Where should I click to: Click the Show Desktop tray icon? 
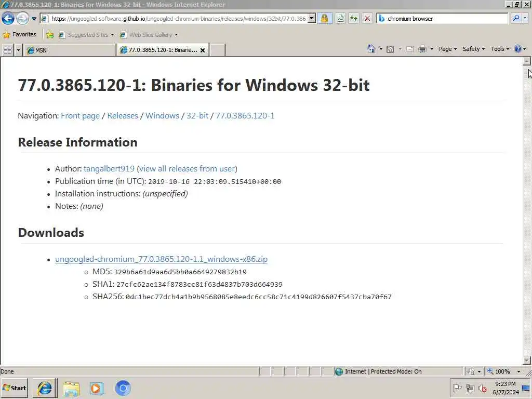[x=526, y=388]
